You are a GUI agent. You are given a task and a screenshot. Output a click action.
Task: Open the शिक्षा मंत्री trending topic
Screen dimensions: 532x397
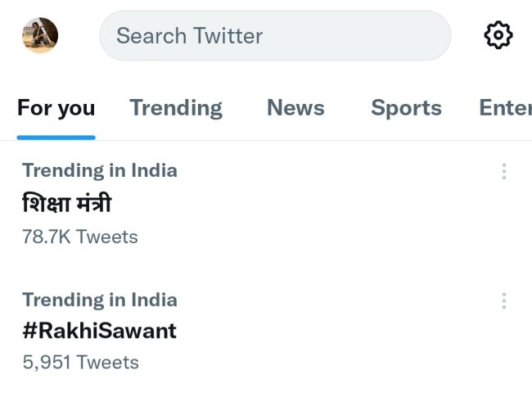coord(66,203)
